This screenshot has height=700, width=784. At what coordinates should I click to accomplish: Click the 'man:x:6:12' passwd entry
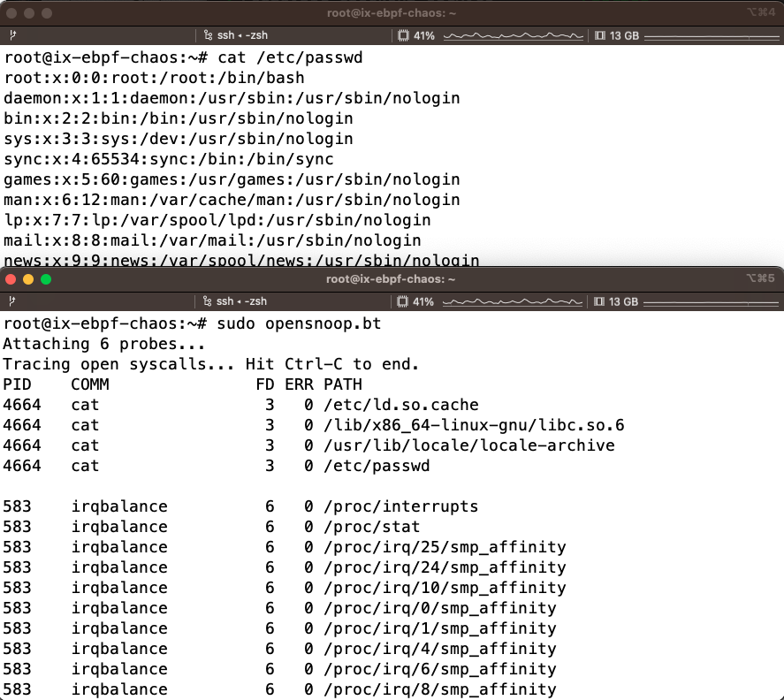click(232, 200)
